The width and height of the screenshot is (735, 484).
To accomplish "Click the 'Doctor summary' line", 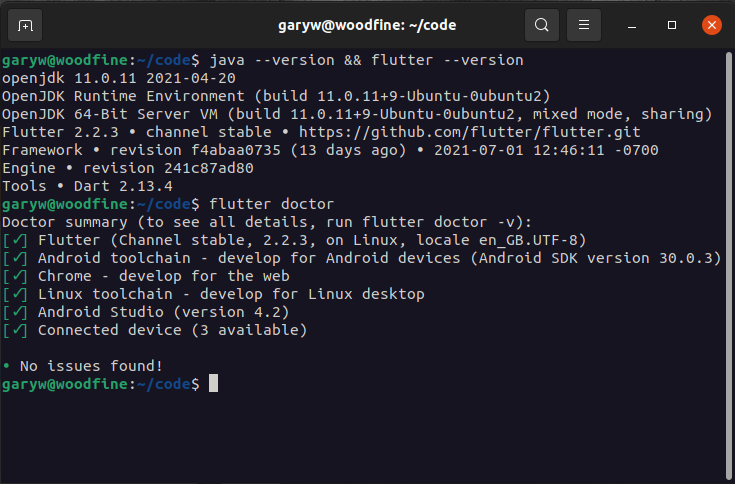I will tap(267, 222).
